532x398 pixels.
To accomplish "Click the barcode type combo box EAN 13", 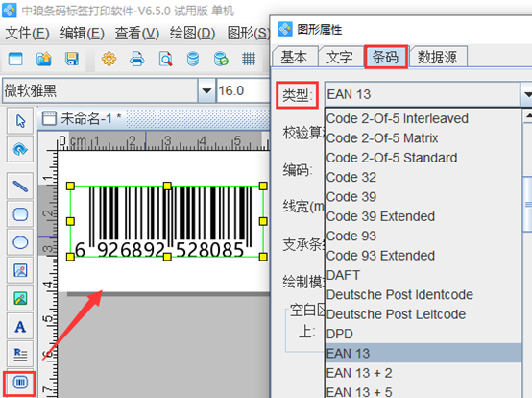I will tap(423, 94).
